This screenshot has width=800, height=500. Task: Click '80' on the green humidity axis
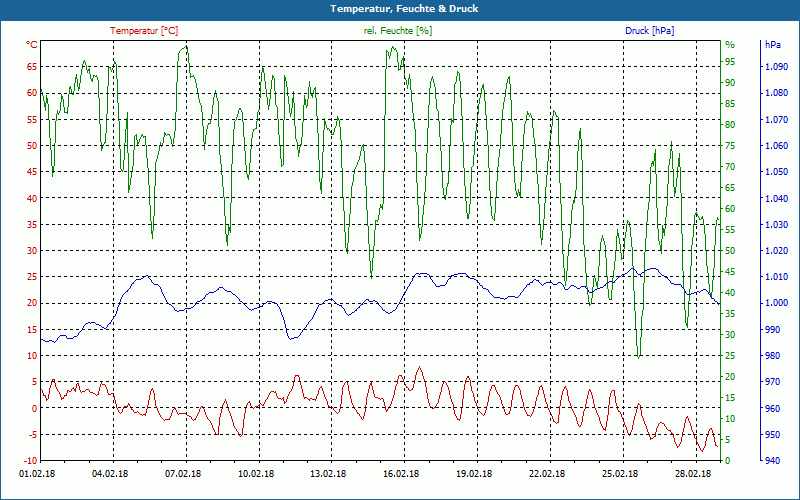tap(730, 124)
